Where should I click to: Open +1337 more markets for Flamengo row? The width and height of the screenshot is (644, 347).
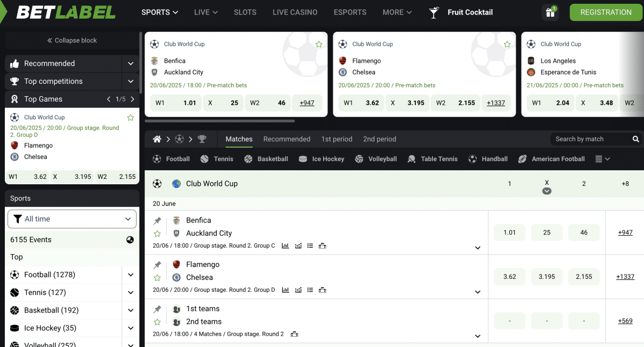click(x=625, y=277)
